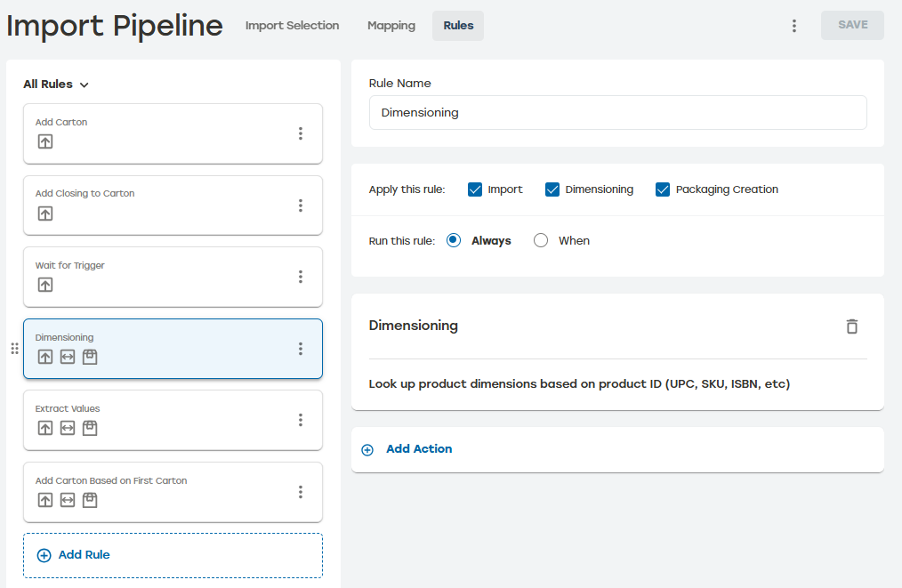The height and width of the screenshot is (588, 902).
Task: Open the Rules tab
Action: (458, 25)
